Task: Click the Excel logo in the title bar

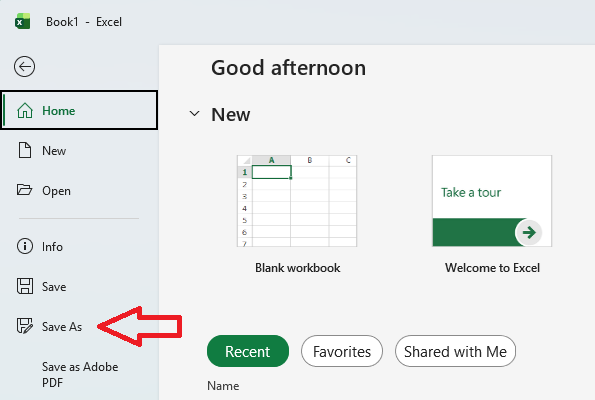Action: click(x=23, y=22)
